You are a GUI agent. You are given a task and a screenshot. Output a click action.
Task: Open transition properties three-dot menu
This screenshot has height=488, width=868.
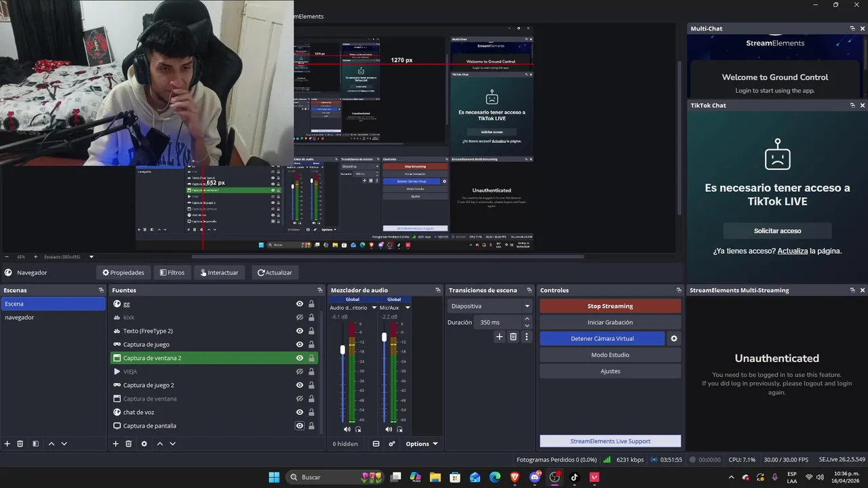click(x=526, y=337)
